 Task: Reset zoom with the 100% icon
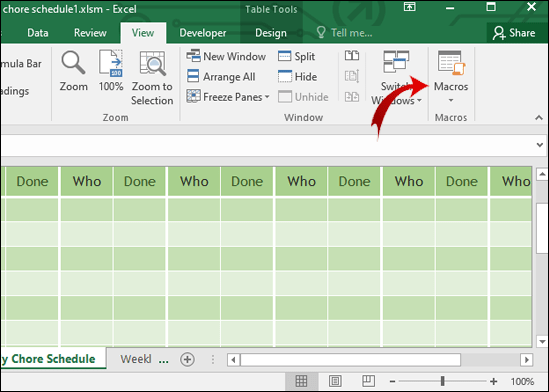pyautogui.click(x=111, y=71)
